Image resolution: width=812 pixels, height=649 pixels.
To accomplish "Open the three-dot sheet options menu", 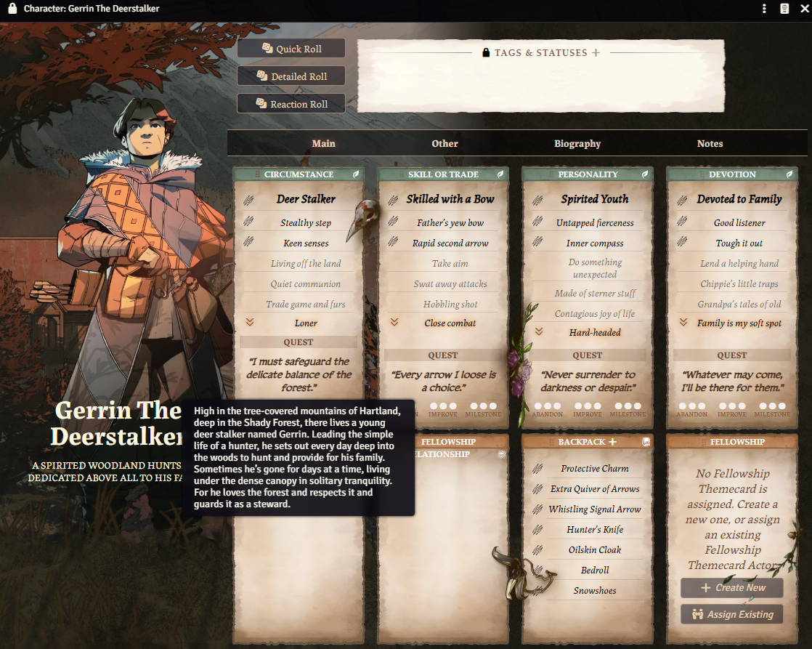I will [764, 8].
